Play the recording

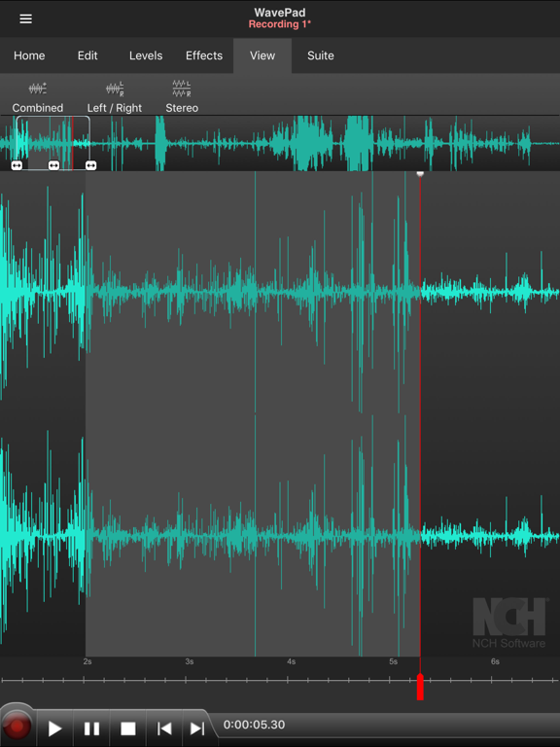coord(55,729)
